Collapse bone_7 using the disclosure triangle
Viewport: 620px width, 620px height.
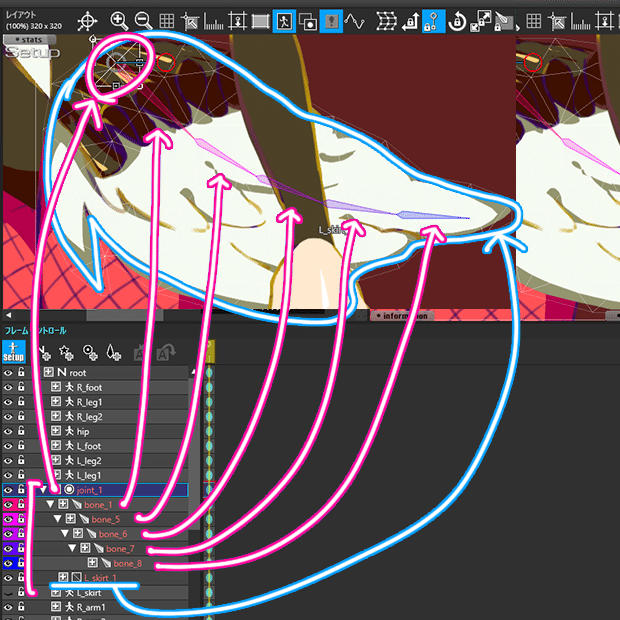(72, 548)
